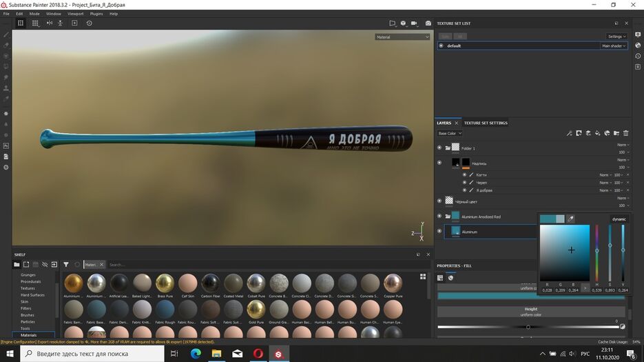Toggle visibility of Folder 1 layer
Viewport: 644px width, 362px height.
coord(439,148)
